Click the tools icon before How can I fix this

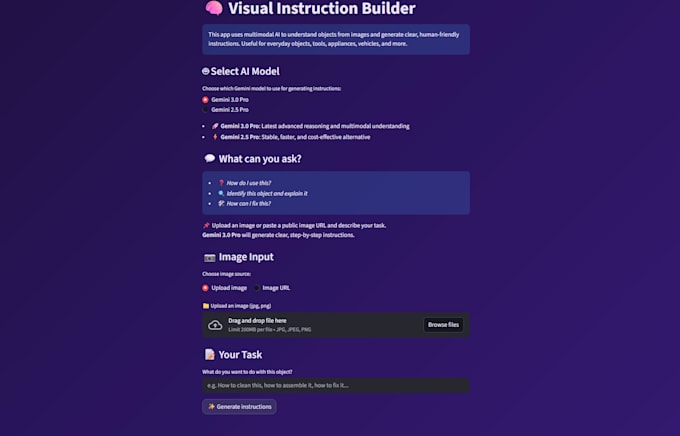click(221, 203)
